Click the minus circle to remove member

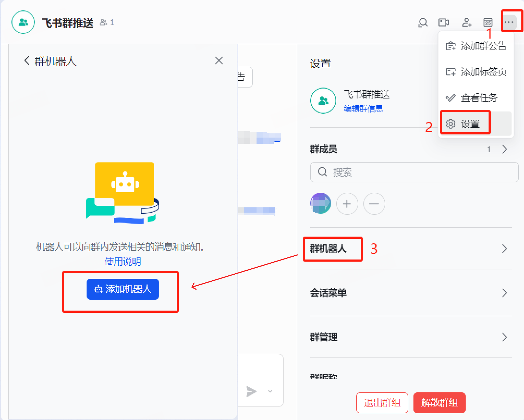374,204
